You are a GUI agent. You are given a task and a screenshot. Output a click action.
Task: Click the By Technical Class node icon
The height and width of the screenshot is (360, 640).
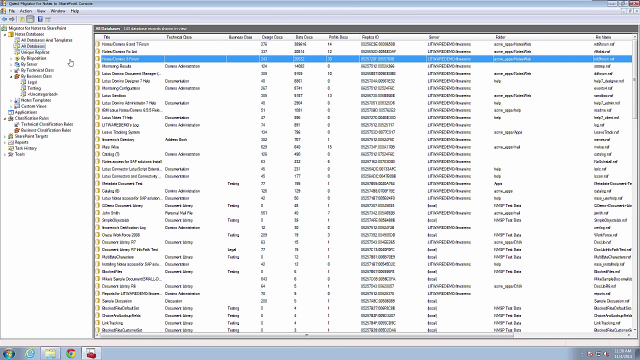click(17, 70)
